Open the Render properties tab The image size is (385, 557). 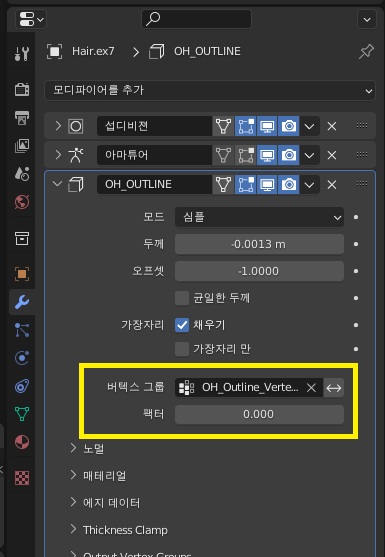pos(22,89)
